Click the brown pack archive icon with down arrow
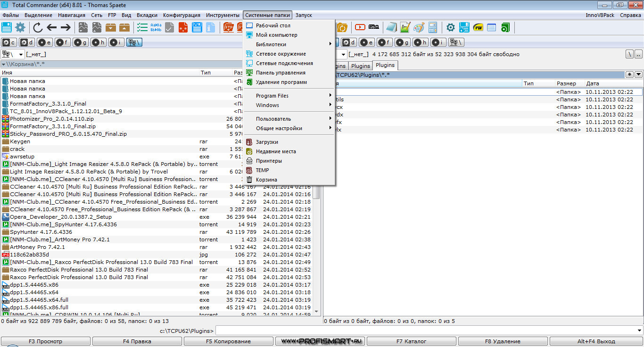 111,27
